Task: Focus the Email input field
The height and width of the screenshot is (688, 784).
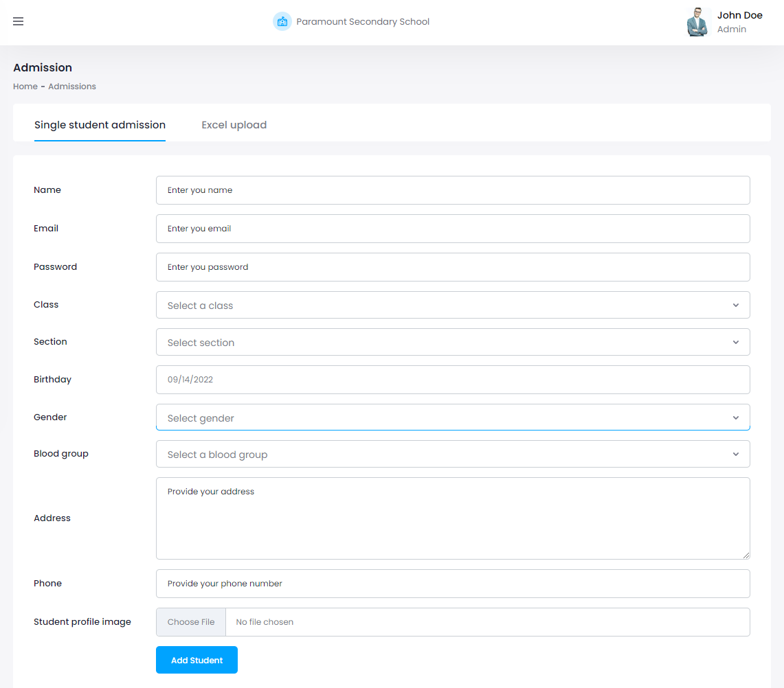Action: 453,229
